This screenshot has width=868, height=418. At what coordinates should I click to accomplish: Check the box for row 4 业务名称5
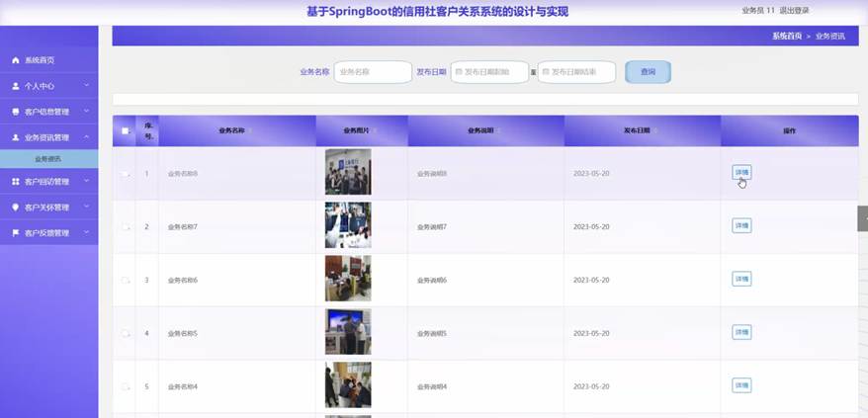point(126,333)
